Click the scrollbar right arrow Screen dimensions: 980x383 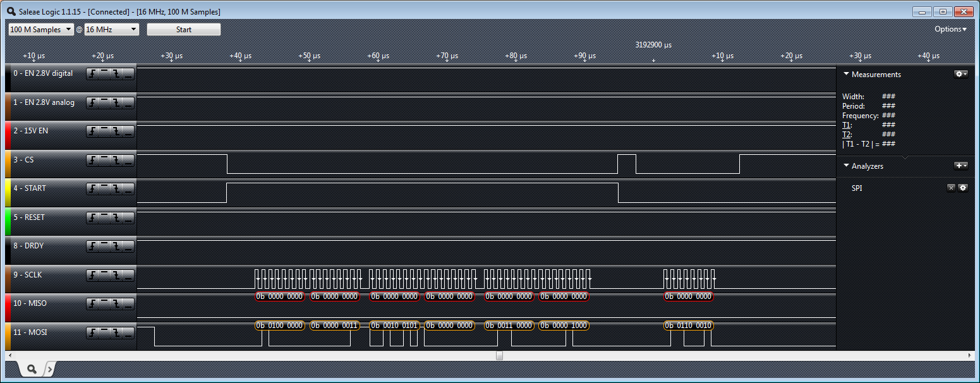click(x=971, y=356)
